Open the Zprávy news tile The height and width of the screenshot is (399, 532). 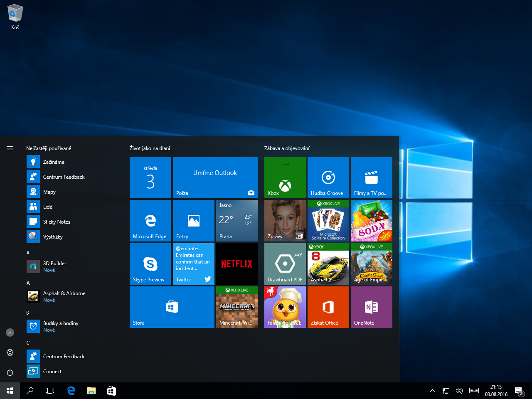[x=285, y=221]
